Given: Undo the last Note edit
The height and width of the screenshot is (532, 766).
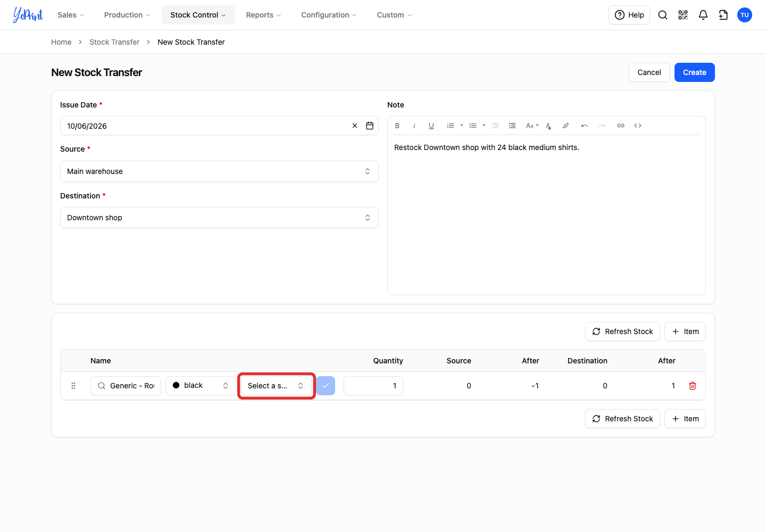Looking at the screenshot, I should point(585,126).
